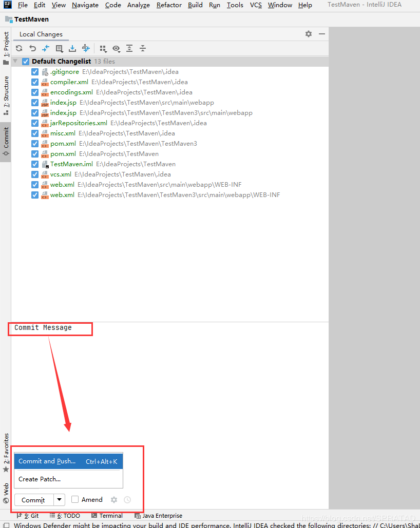
Task: Open the View Options eye icon
Action: 116,49
